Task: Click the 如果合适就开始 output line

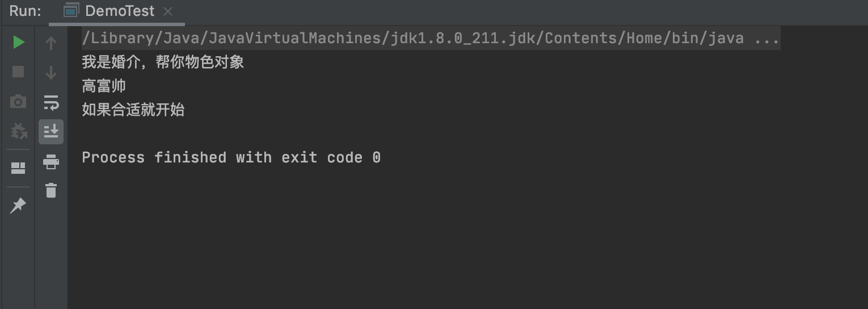Action: tap(133, 110)
